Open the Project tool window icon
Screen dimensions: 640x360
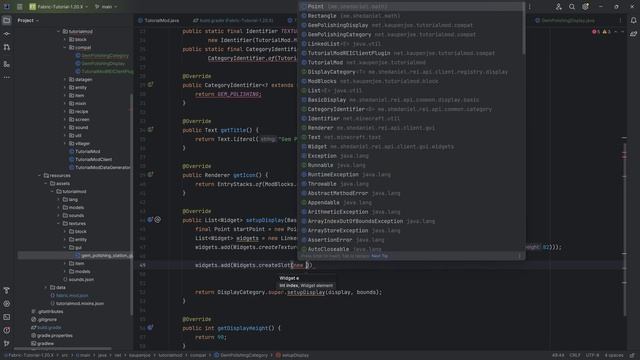pyautogui.click(x=7, y=20)
